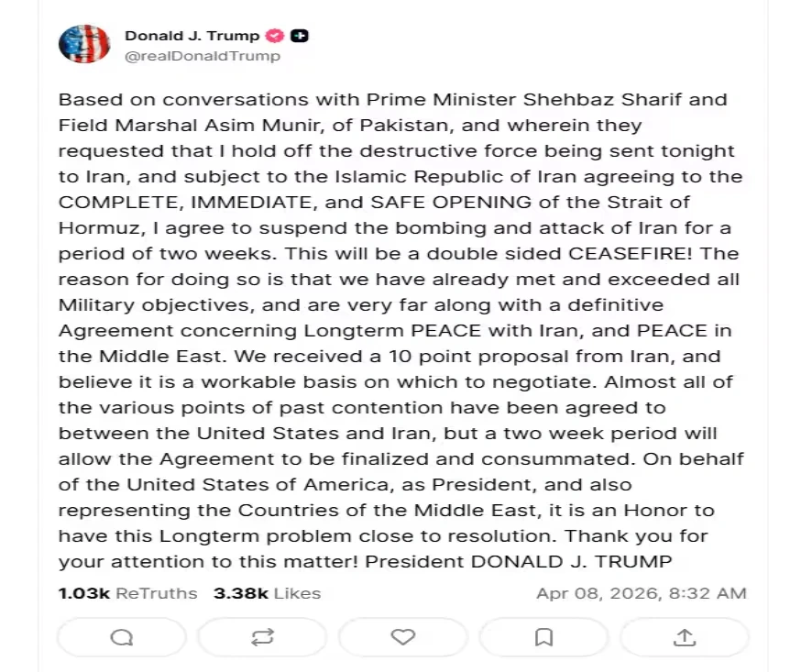Click the share upload icon
The height and width of the screenshot is (672, 790).
coord(684,637)
